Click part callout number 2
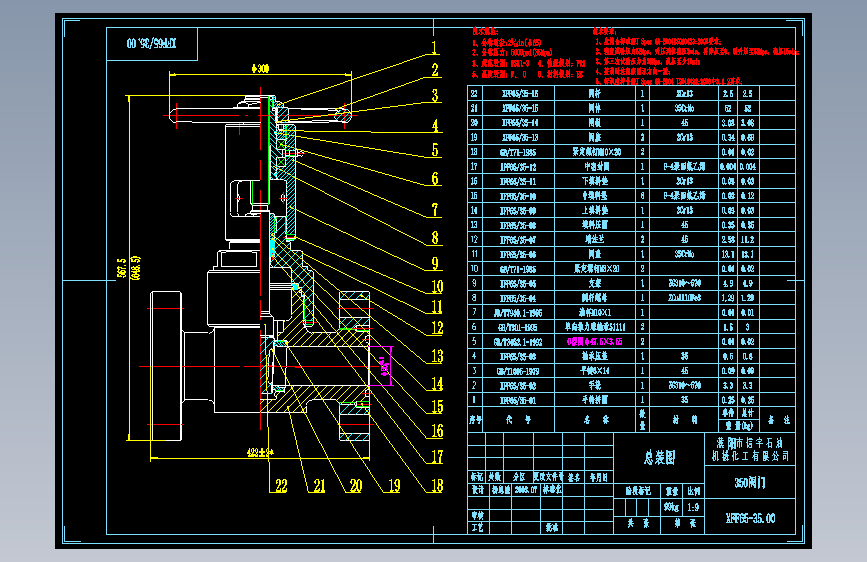 pyautogui.click(x=435, y=70)
